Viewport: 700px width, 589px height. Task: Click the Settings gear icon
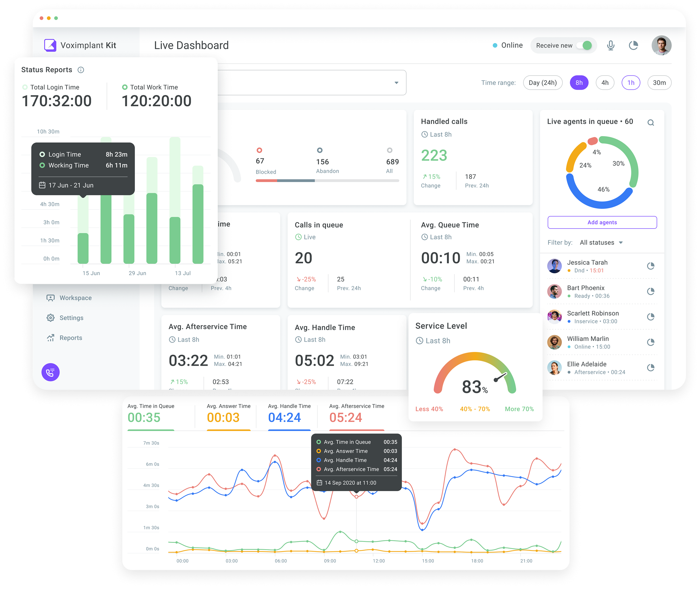(x=50, y=318)
